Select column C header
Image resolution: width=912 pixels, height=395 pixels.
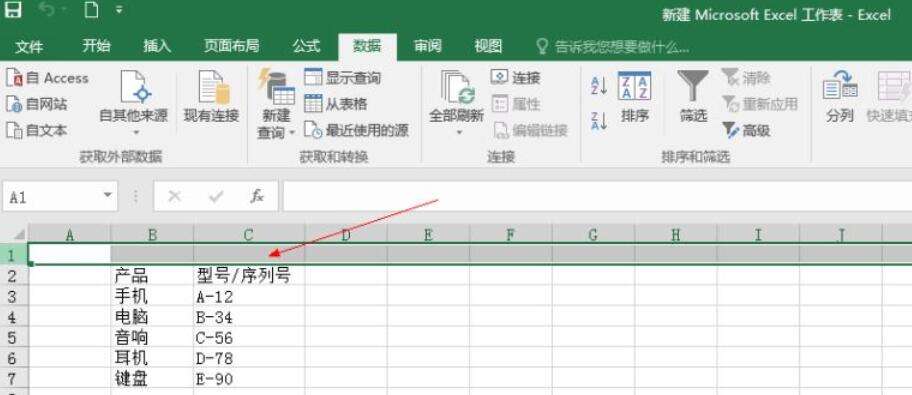249,234
